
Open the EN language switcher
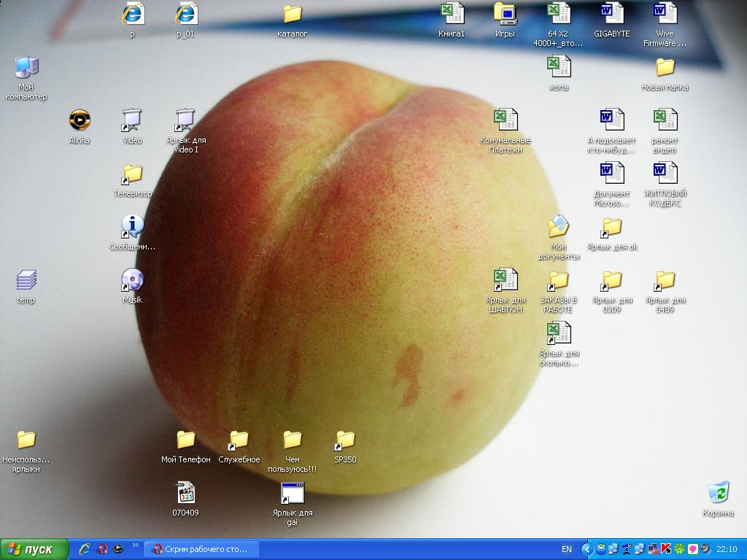click(x=567, y=549)
